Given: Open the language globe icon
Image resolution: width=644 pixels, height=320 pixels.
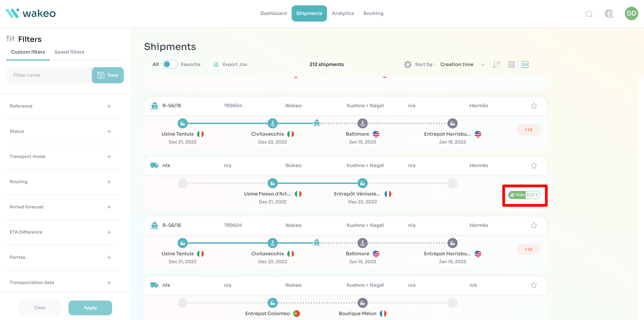Looking at the screenshot, I should 609,13.
